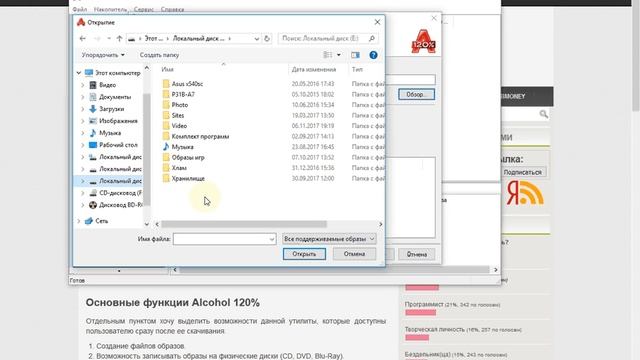
Task: Select Сеть in navigation tree
Action: coord(102,221)
